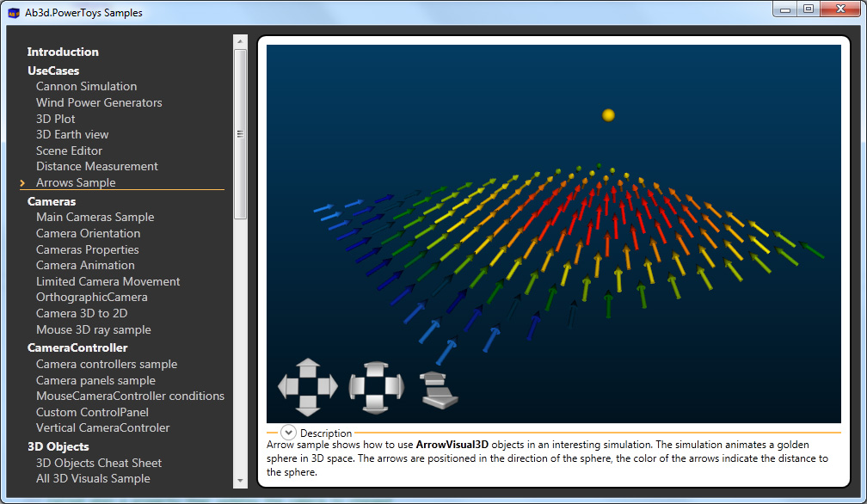Select the Wind Power Generators sample
The width and height of the screenshot is (867, 504).
point(99,102)
